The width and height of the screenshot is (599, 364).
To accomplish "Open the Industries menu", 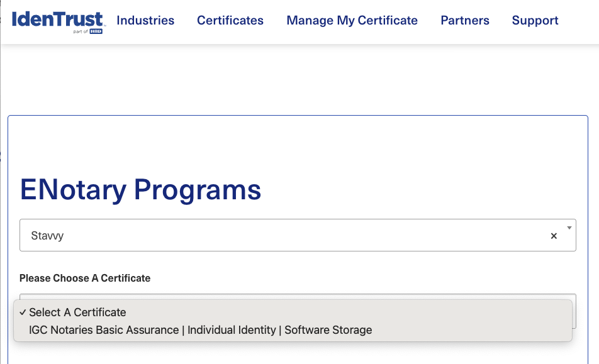I will (x=145, y=20).
